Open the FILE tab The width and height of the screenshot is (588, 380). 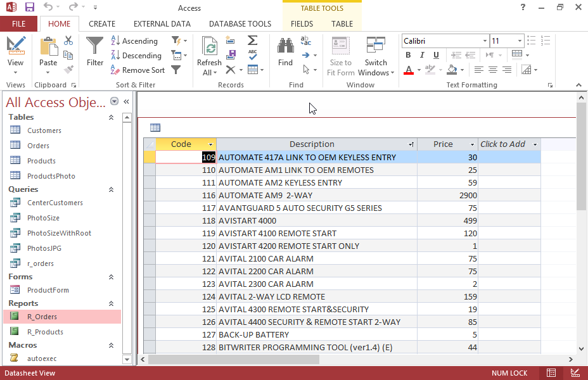click(19, 24)
